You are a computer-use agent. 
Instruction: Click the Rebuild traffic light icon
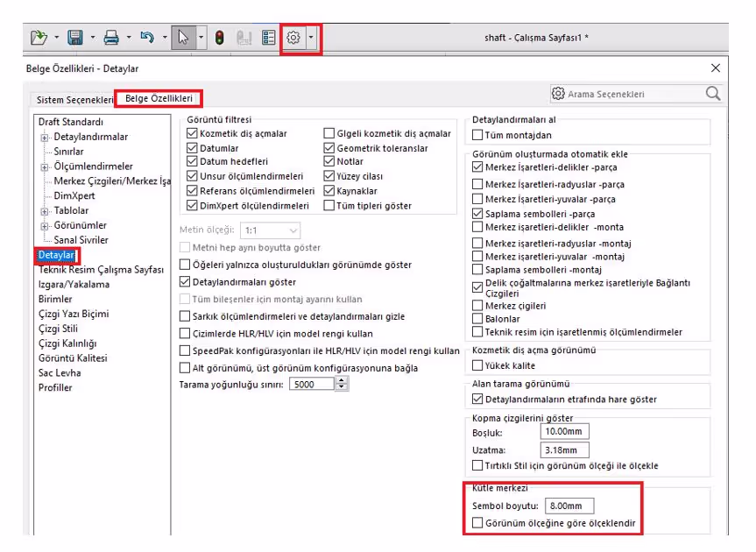tap(219, 38)
